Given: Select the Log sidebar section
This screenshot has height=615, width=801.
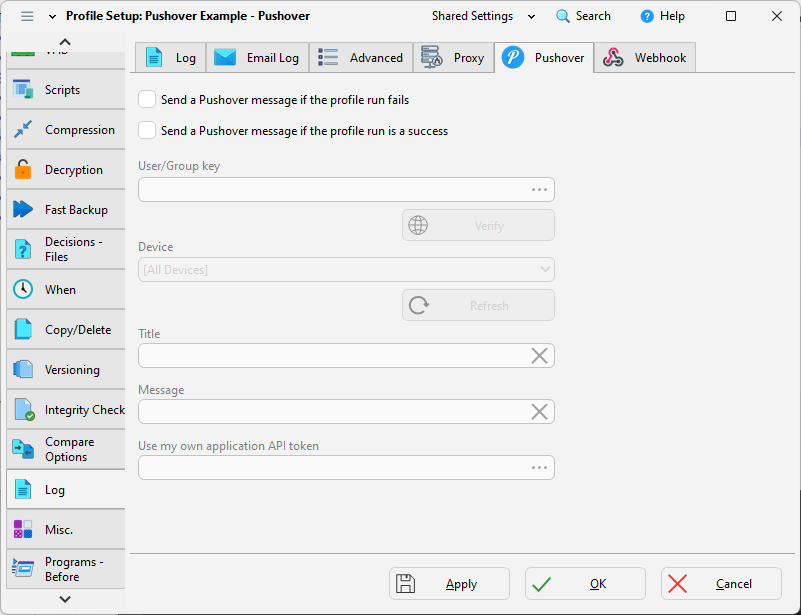Looking at the screenshot, I should [66, 489].
